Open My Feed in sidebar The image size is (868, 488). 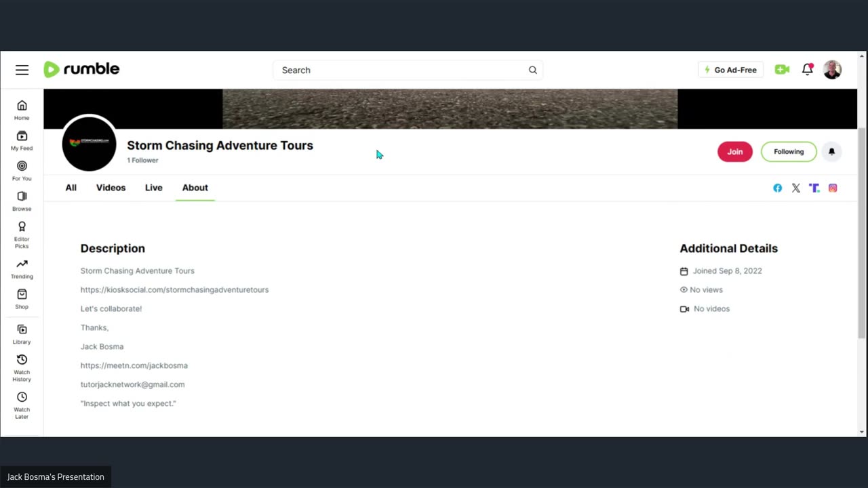tap(22, 140)
